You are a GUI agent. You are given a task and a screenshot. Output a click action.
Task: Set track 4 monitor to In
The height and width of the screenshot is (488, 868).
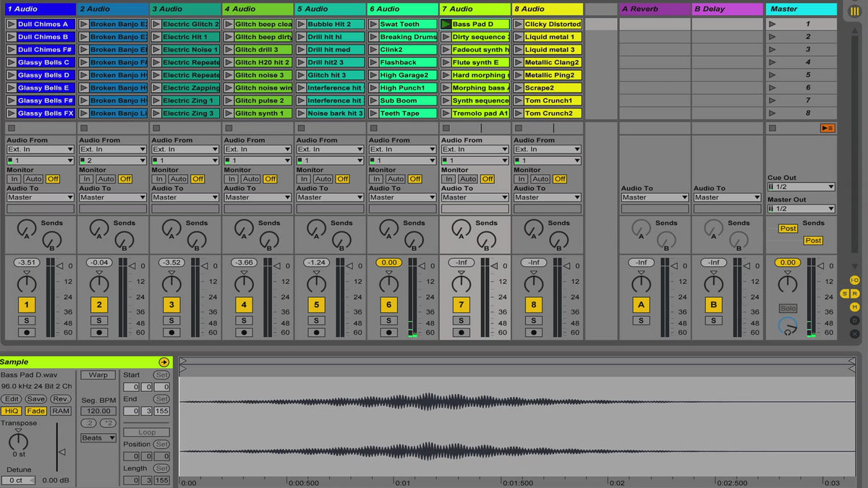pos(231,179)
